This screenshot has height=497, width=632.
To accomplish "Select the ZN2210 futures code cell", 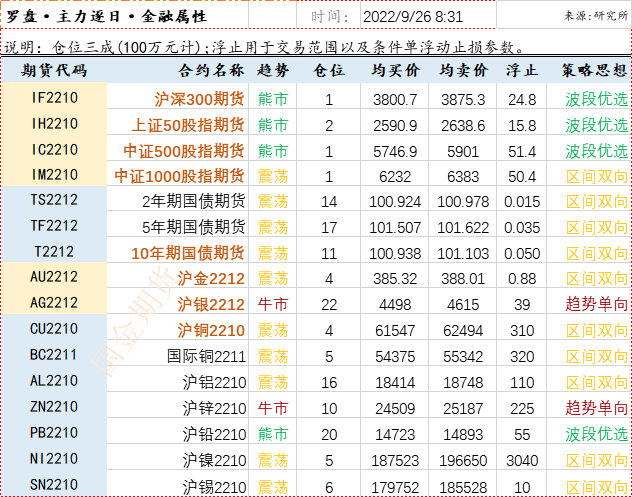I will [x=54, y=406].
